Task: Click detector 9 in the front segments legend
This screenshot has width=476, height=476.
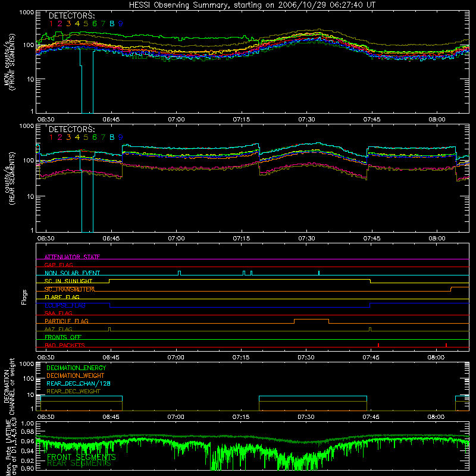Action: [121, 23]
